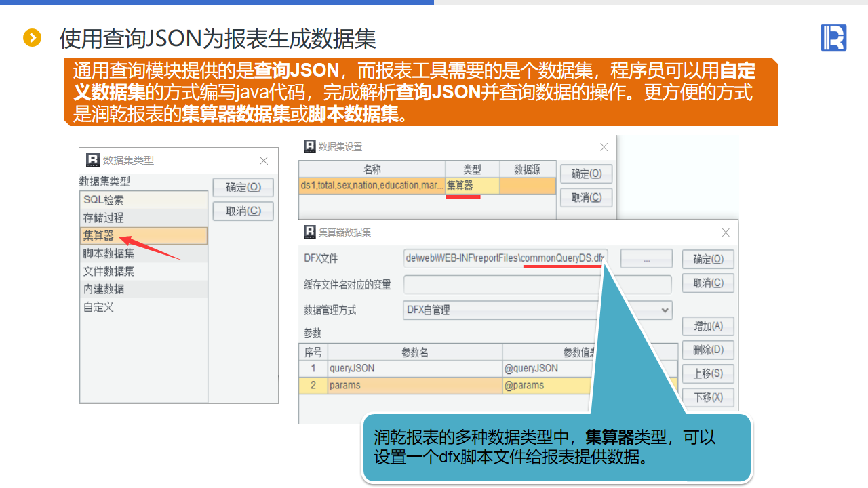Click the 参数名 column header
The width and height of the screenshot is (868, 488).
(415, 352)
